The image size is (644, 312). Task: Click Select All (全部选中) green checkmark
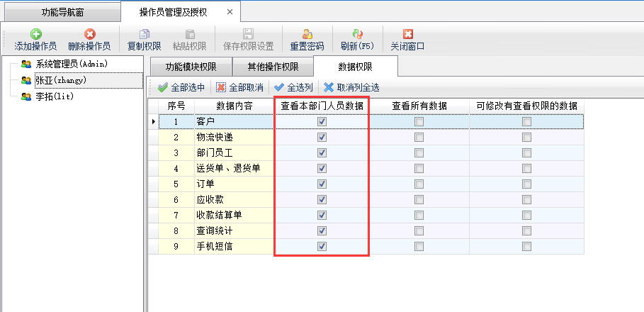point(163,88)
